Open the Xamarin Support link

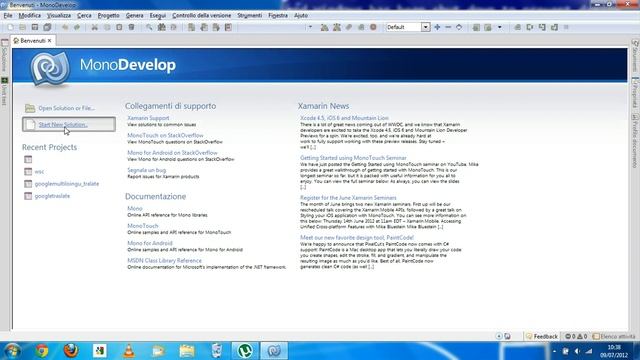[148, 118]
